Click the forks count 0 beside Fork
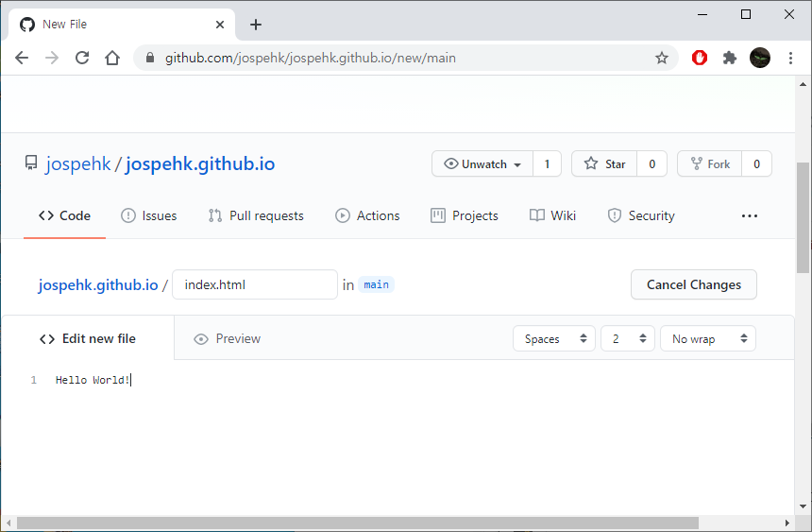Viewport: 812px width, 532px height. coord(756,163)
